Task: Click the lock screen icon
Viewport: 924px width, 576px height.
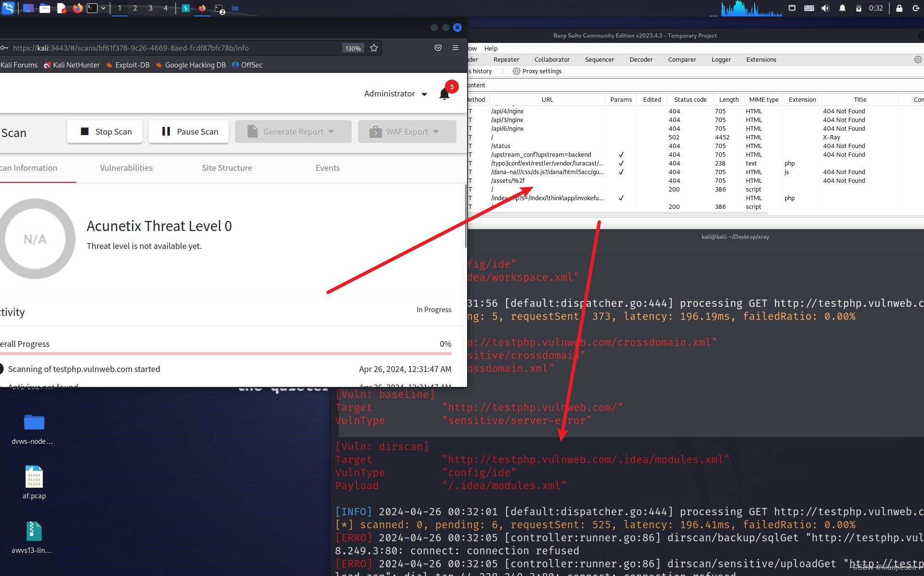Action: pyautogui.click(x=899, y=8)
